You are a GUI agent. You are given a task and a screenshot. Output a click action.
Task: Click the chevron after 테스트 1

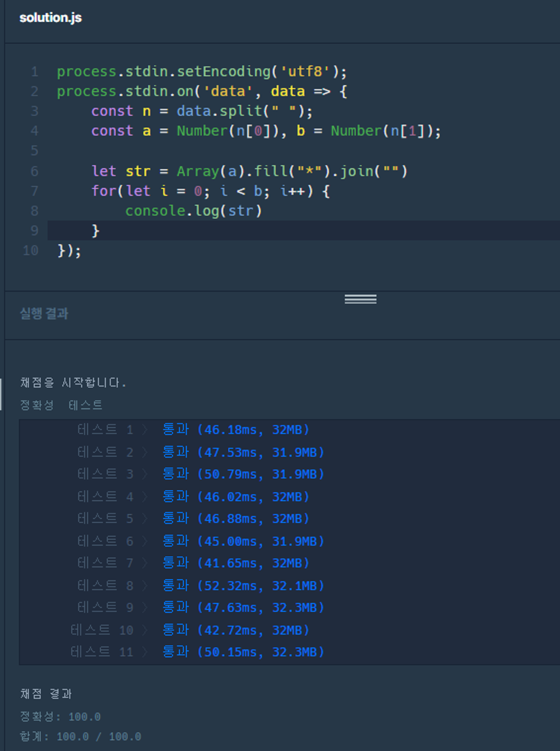[x=145, y=430]
